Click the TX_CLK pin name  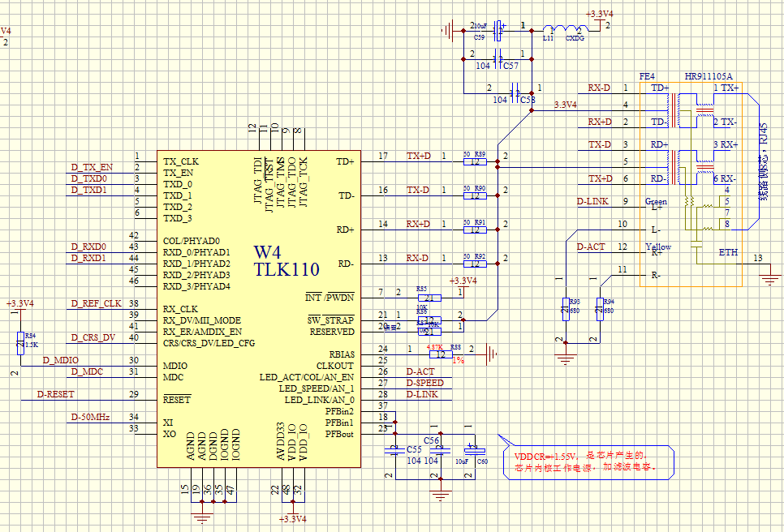pos(181,162)
